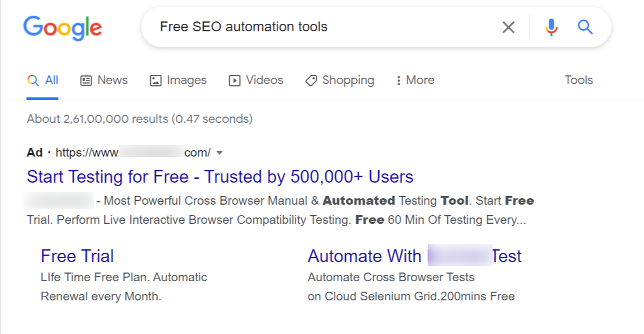
Task: Open the 'Start Testing for Free' ad link
Action: tap(220, 176)
